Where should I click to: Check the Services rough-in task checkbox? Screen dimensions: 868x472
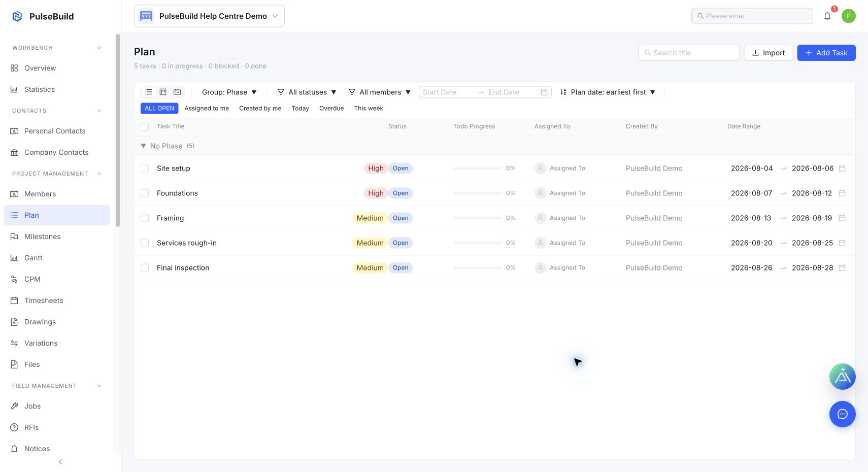pos(145,243)
